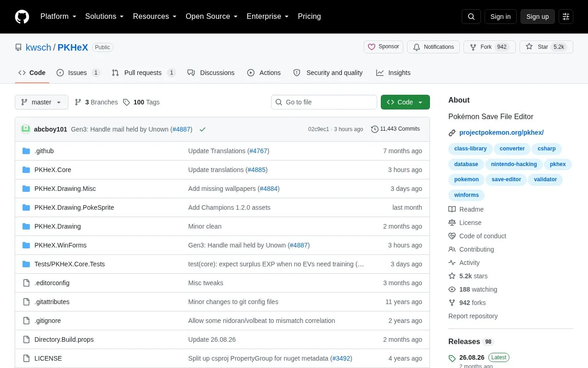Open the green Code dropdown button
This screenshot has width=588, height=368.
pos(405,102)
